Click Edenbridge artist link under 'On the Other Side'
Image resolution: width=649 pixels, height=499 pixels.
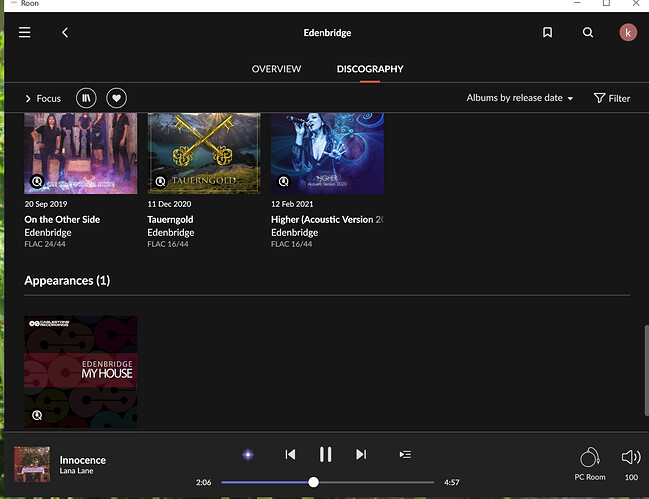[48, 233]
